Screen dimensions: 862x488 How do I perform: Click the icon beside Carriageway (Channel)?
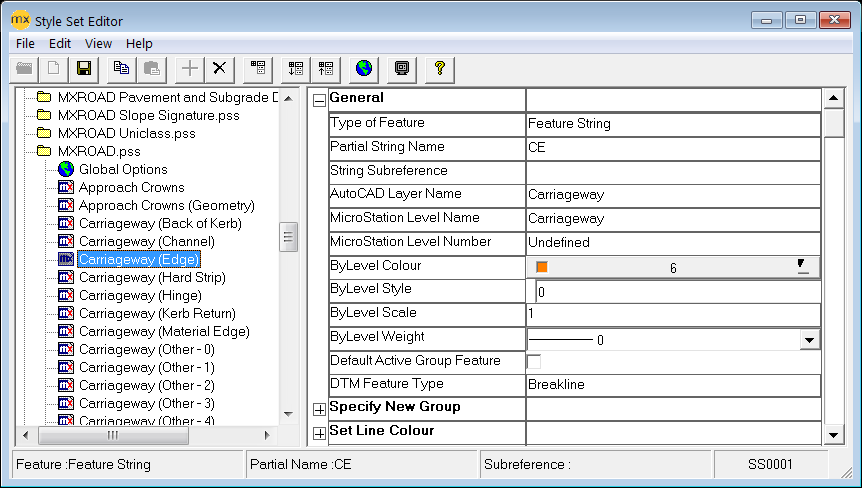pos(66,241)
